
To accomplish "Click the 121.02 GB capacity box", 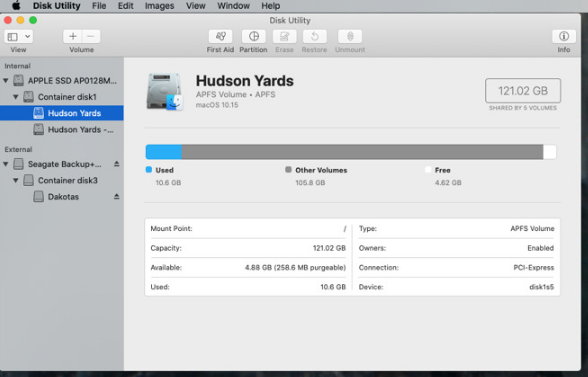I will pyautogui.click(x=523, y=90).
